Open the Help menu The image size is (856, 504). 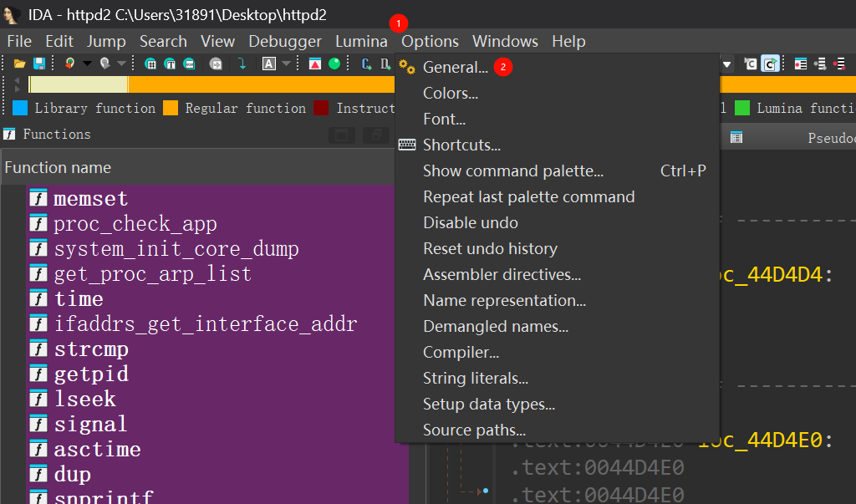click(x=568, y=42)
